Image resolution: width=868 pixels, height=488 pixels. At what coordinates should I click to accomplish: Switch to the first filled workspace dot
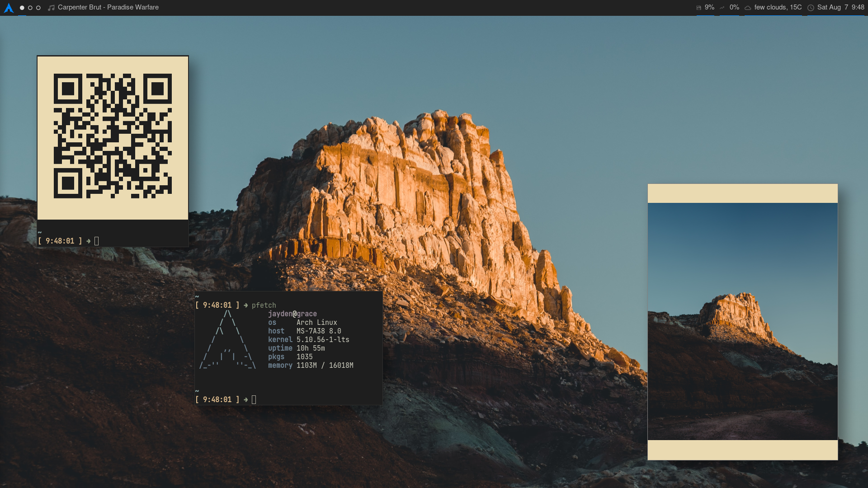click(x=22, y=8)
